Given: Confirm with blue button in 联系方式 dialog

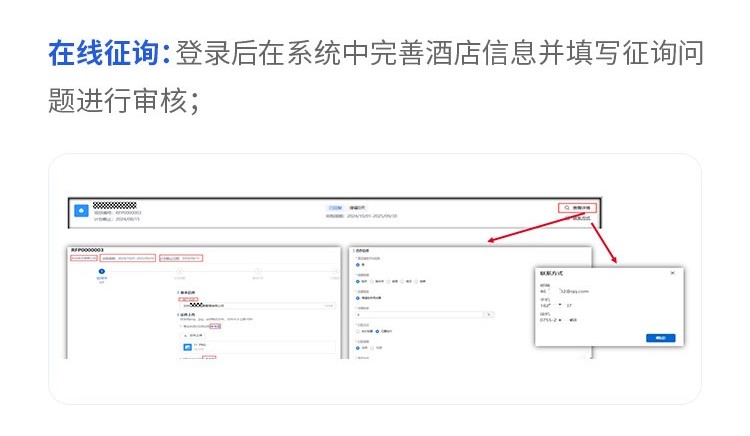Looking at the screenshot, I should click(x=661, y=338).
